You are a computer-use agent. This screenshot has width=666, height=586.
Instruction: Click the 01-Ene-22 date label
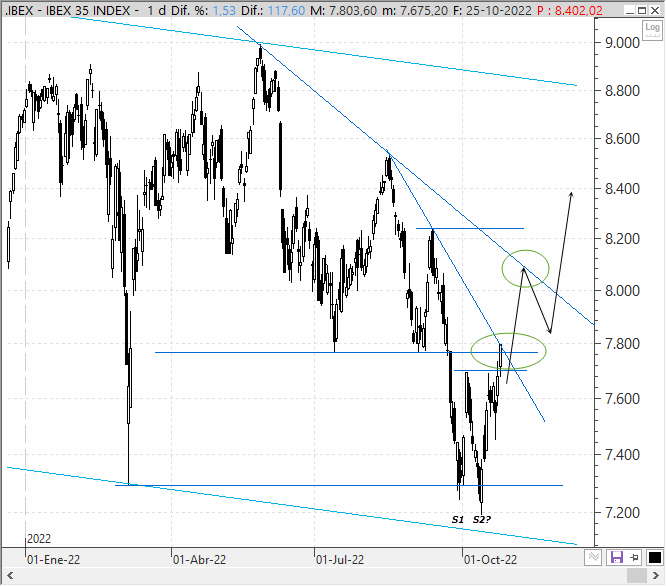tap(54, 560)
